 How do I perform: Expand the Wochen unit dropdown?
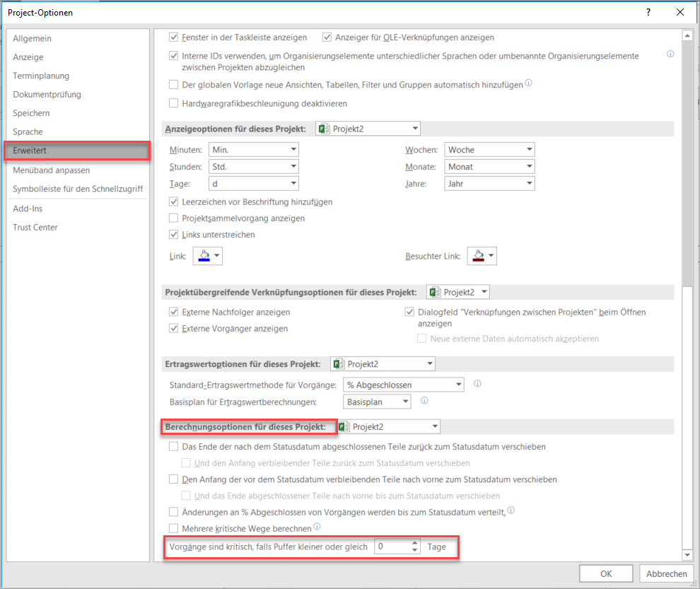(528, 150)
